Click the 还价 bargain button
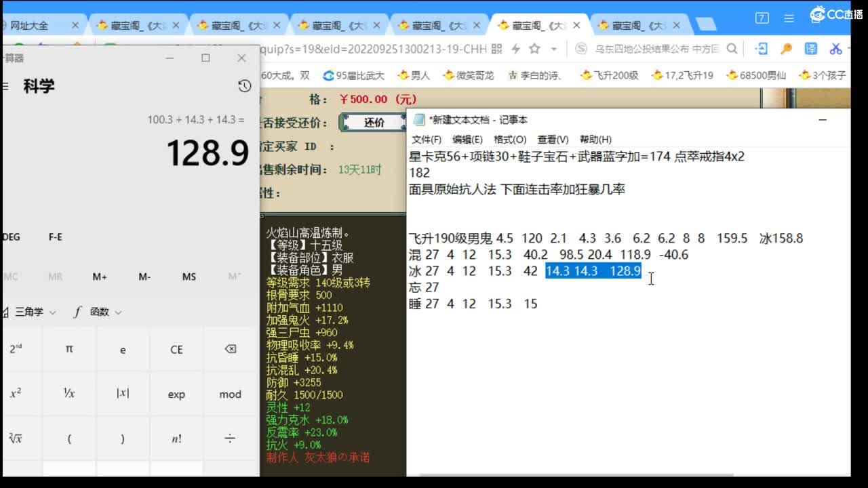868x488 pixels. pyautogui.click(x=374, y=123)
